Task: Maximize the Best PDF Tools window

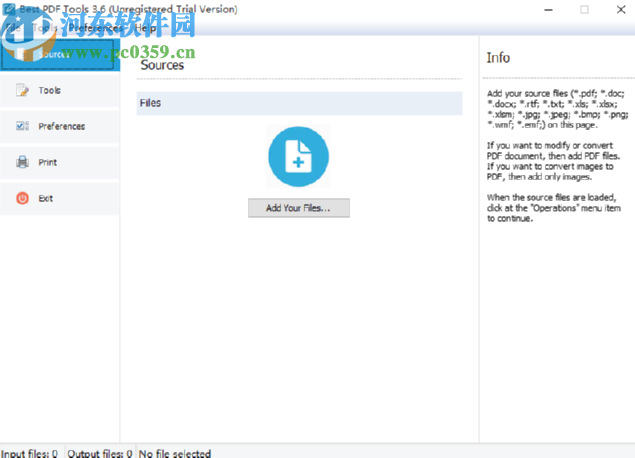Action: click(584, 10)
